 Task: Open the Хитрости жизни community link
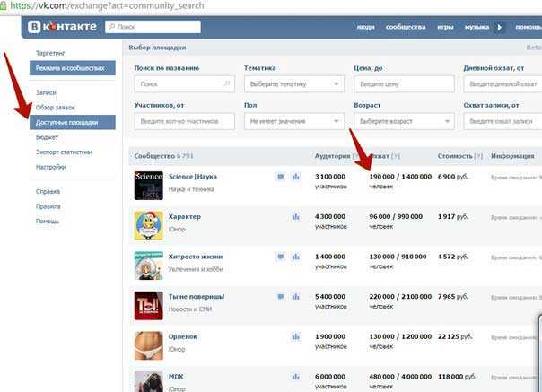(196, 257)
